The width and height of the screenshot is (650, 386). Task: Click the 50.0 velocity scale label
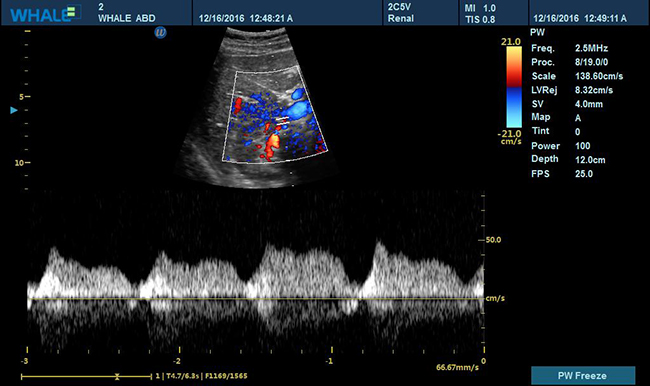[493, 240]
